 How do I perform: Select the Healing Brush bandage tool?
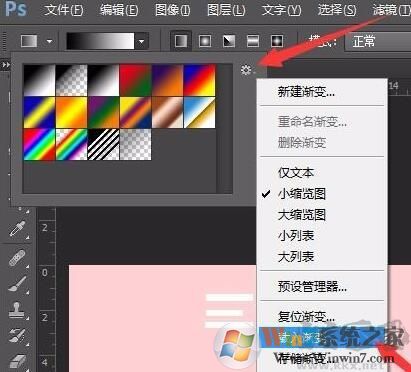click(17, 258)
